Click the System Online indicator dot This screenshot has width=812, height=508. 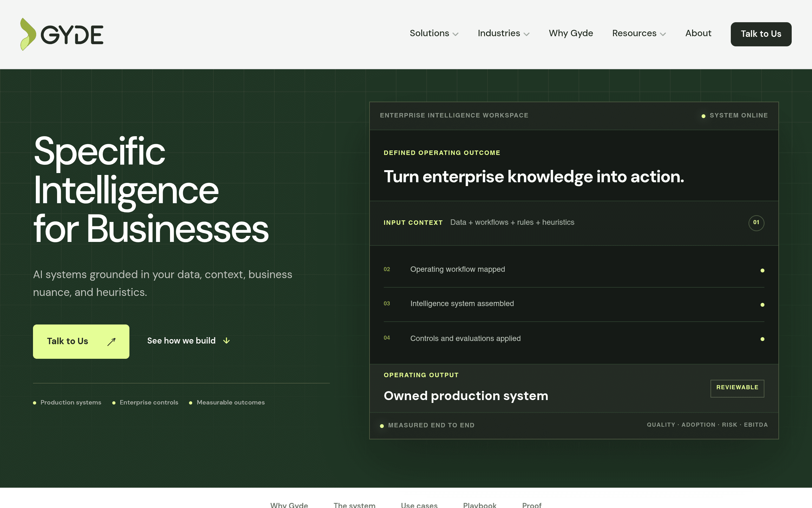coord(703,116)
